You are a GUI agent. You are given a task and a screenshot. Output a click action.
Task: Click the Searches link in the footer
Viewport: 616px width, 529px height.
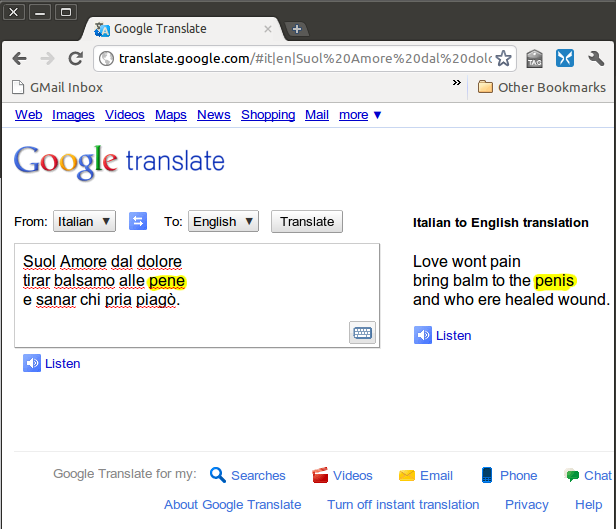(x=258, y=475)
